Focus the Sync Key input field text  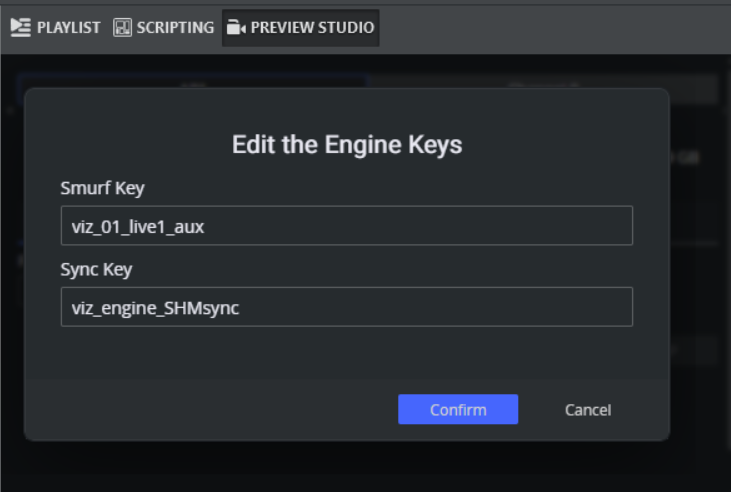pos(155,307)
